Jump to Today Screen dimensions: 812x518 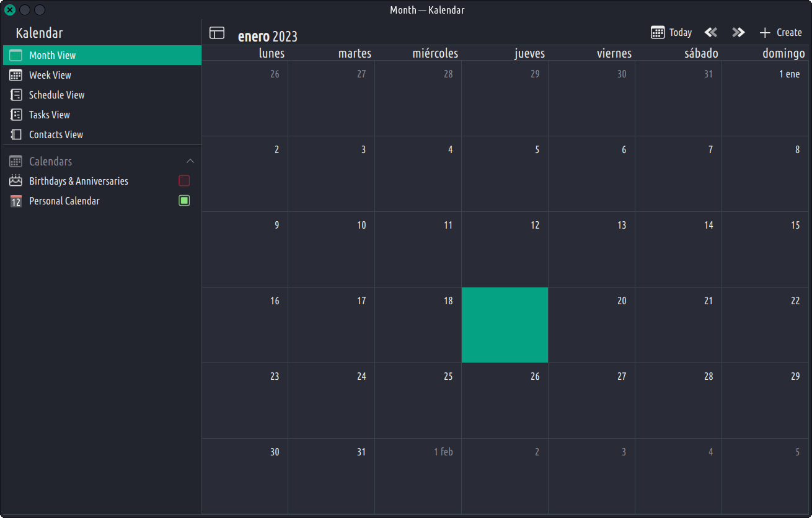(671, 32)
